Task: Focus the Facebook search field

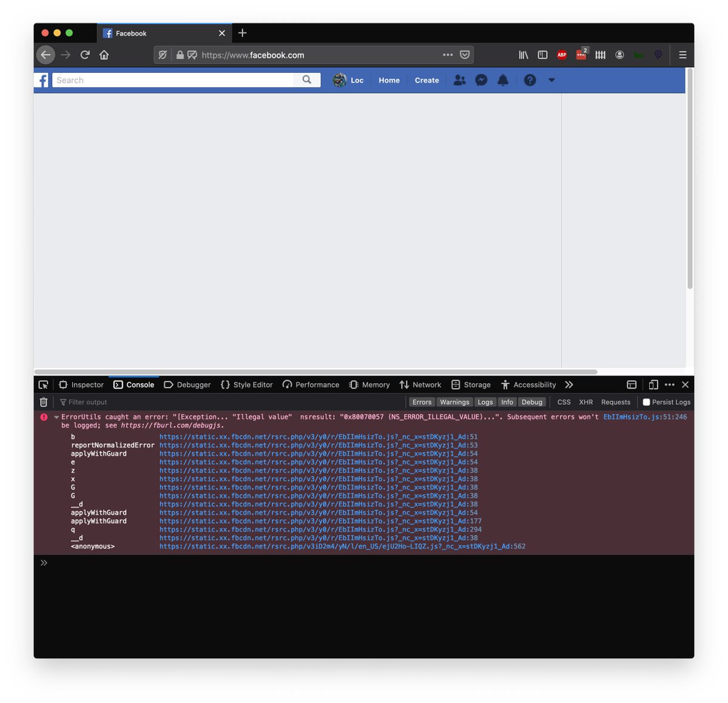Action: coord(173,80)
